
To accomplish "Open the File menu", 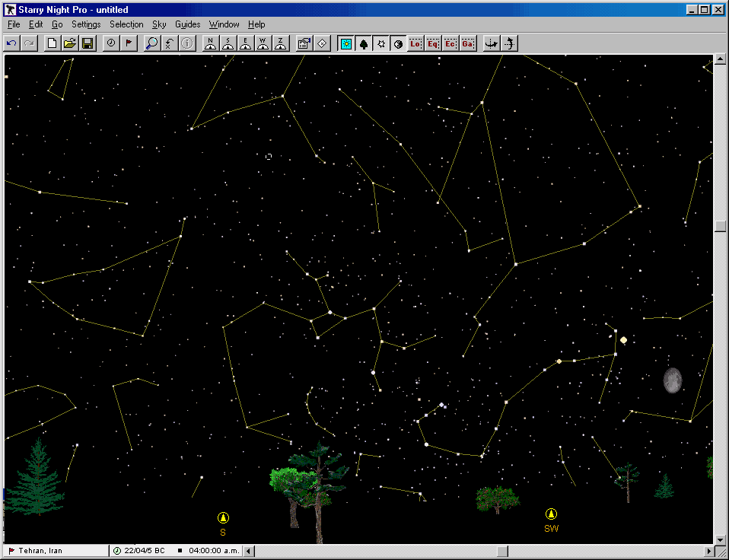I will tap(14, 24).
